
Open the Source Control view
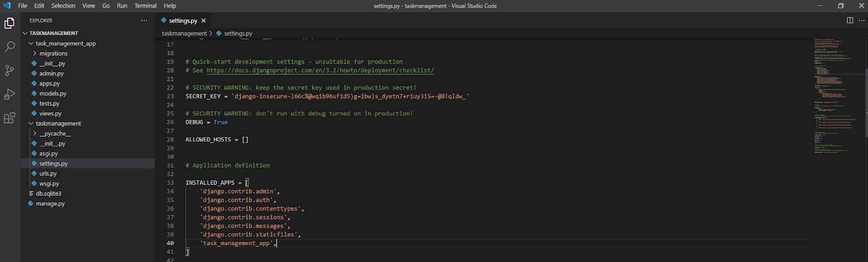(9, 71)
